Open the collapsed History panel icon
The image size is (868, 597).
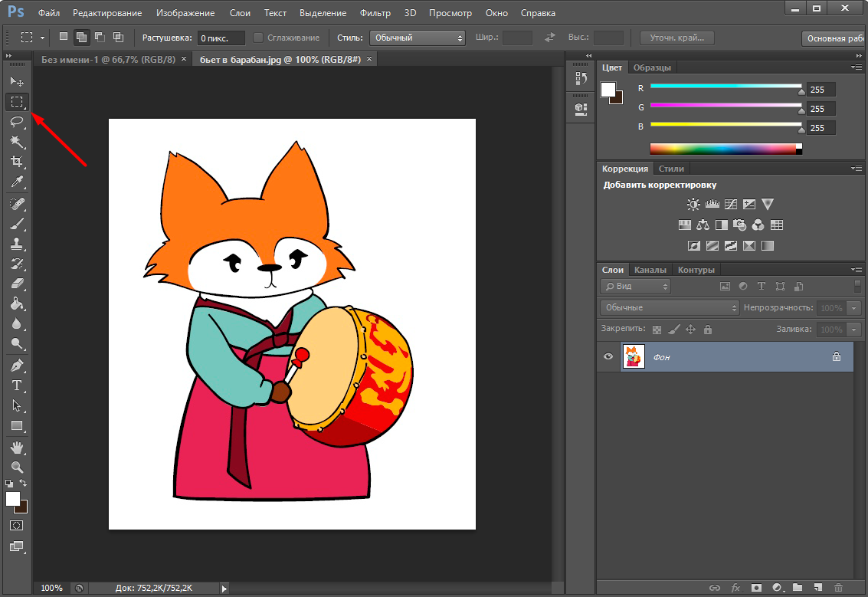coord(581,79)
